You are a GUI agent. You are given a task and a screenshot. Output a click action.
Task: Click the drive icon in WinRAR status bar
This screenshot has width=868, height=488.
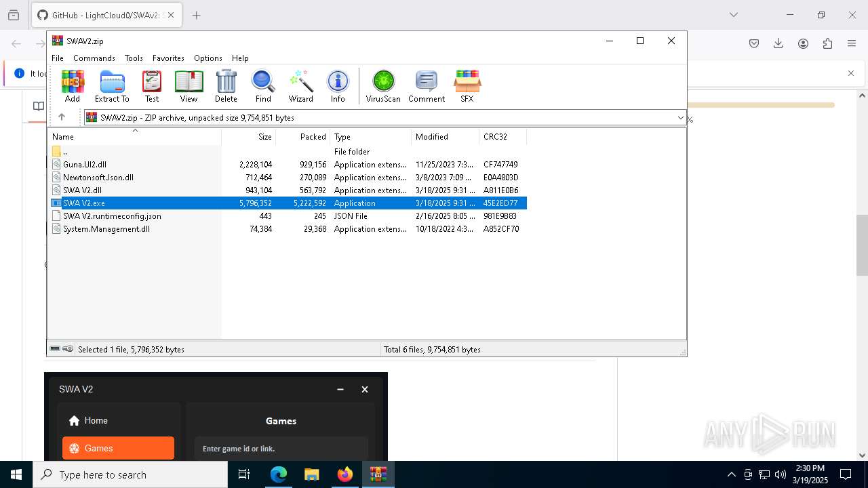[55, 349]
